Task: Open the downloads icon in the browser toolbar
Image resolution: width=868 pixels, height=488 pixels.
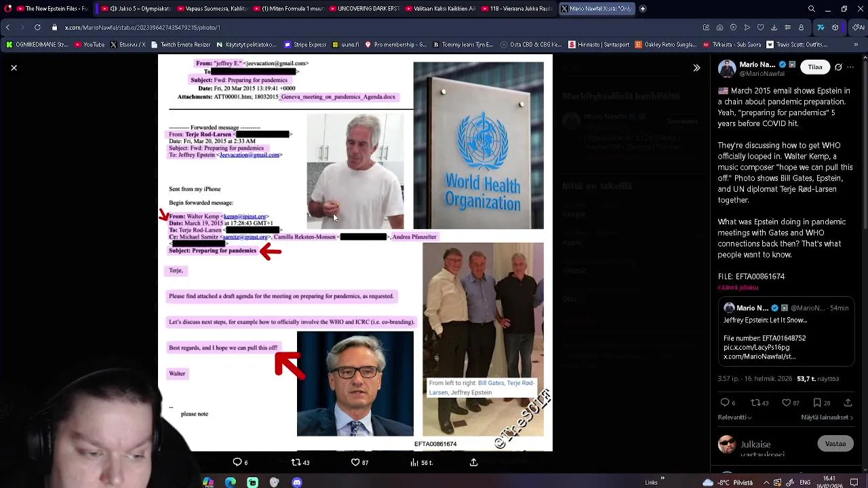Action: 774,27
